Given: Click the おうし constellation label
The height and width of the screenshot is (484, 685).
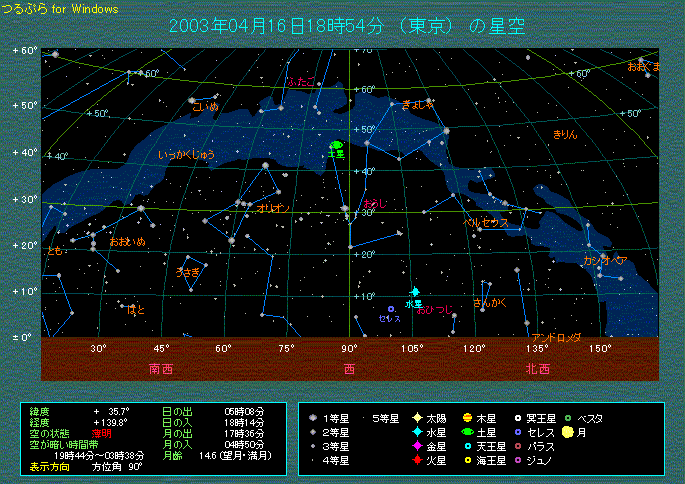Looking at the screenshot, I should tap(373, 203).
